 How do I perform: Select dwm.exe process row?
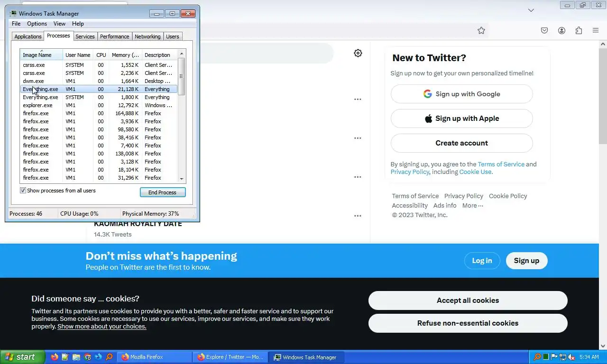pos(99,81)
